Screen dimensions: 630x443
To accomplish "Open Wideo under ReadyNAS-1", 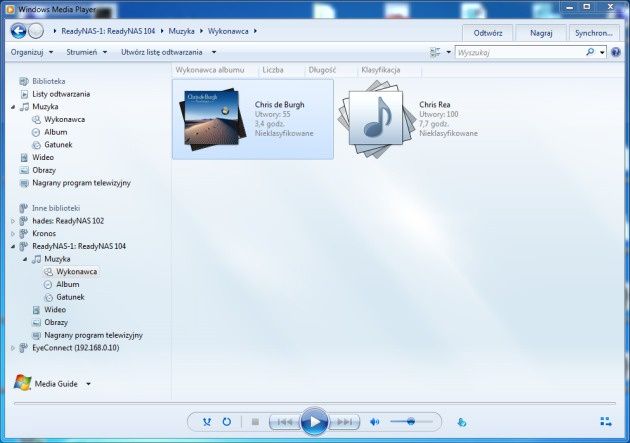I will [55, 310].
